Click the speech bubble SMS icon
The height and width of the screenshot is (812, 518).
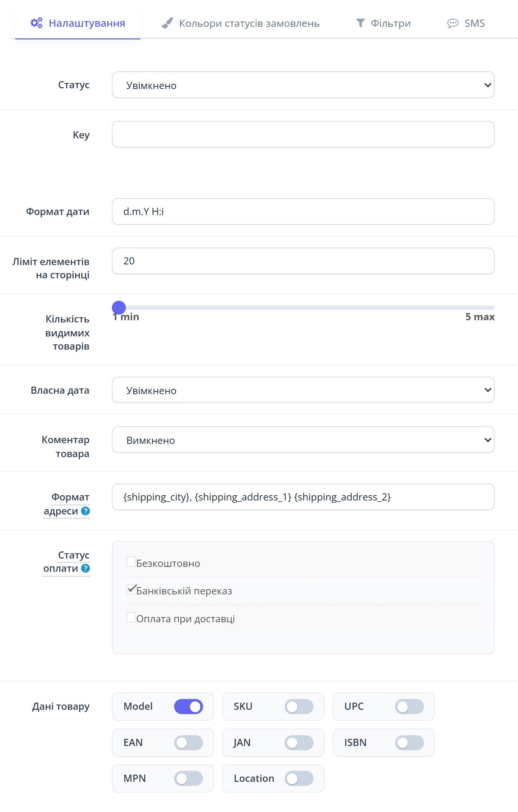[453, 23]
